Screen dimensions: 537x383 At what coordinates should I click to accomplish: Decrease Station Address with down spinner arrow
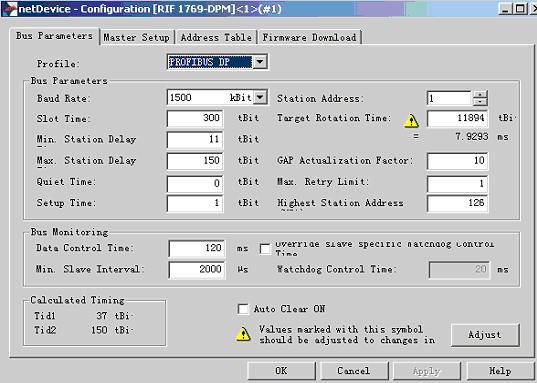480,102
